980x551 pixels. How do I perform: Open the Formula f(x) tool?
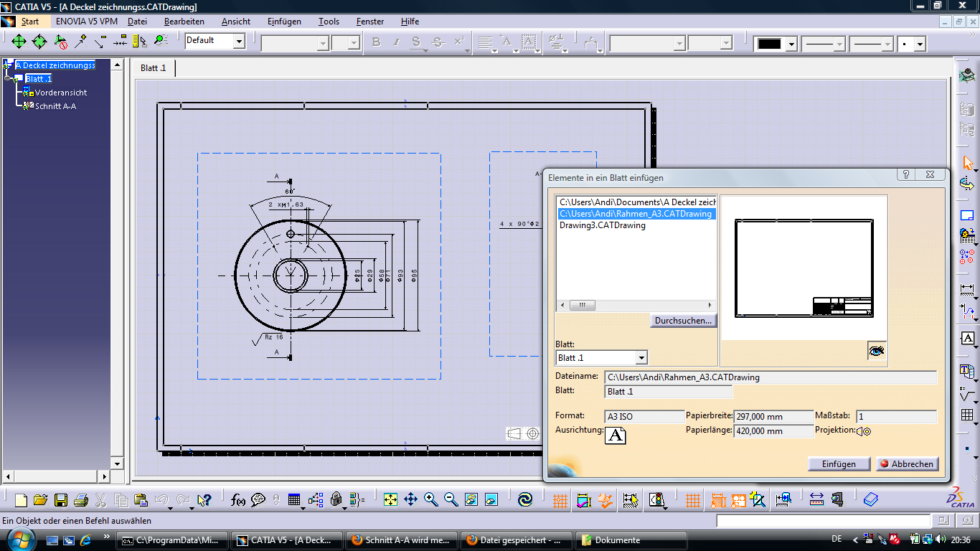pos(238,500)
